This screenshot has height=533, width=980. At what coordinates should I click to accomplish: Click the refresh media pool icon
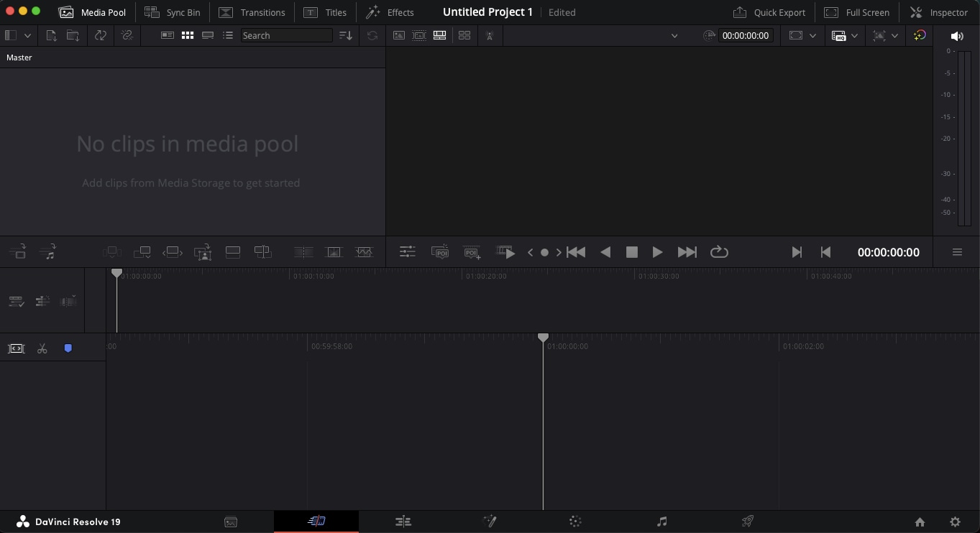[372, 35]
